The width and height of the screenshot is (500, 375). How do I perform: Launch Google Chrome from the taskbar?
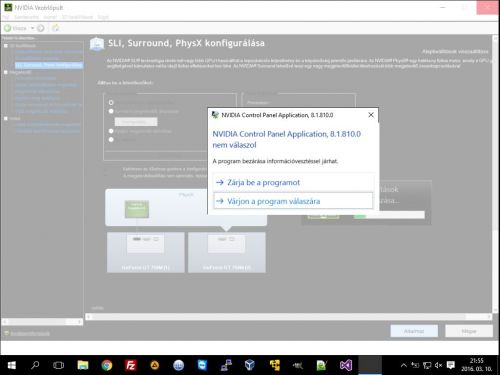tap(107, 366)
